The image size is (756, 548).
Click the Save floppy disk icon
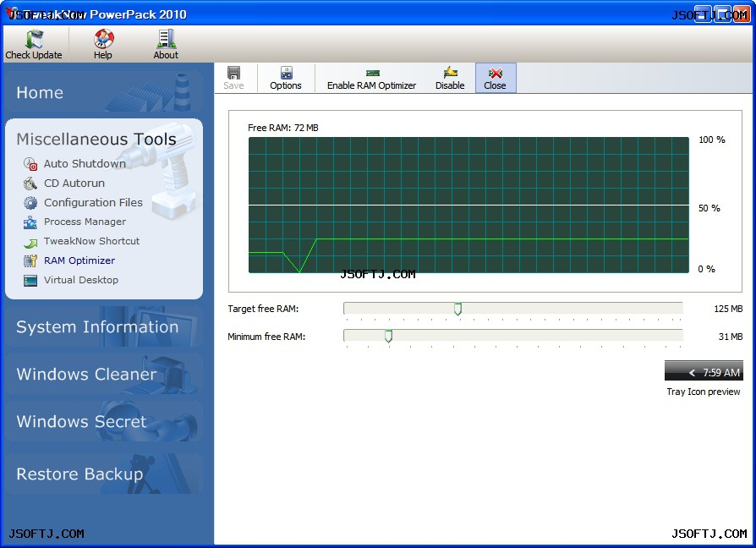(234, 72)
